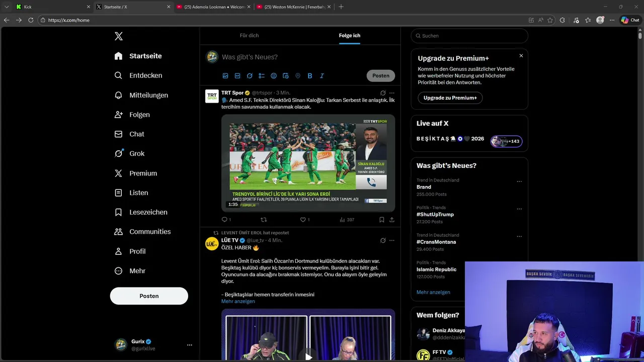Open a new browser tab

coord(341,7)
